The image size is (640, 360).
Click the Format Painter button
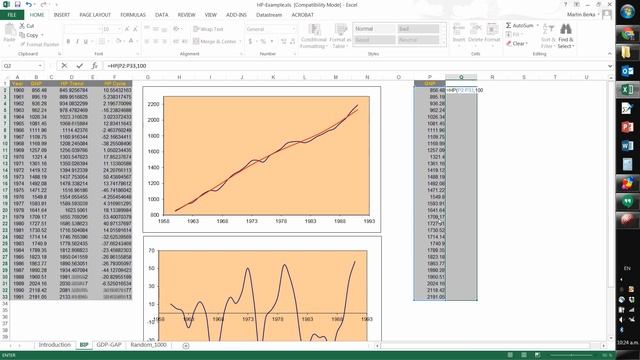[39, 44]
